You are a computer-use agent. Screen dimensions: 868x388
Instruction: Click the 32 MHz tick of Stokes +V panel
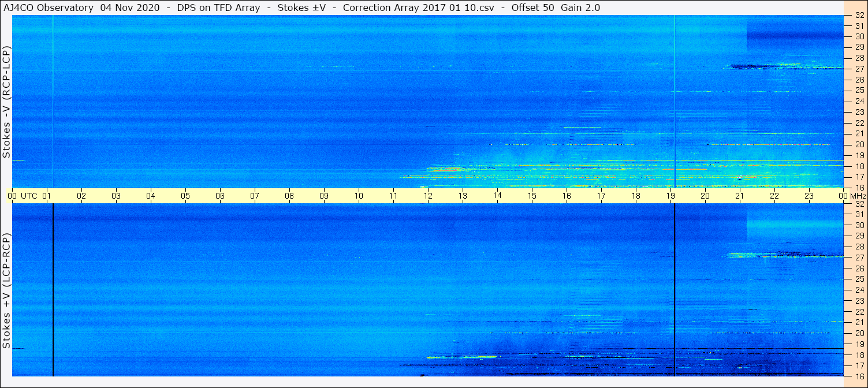[859, 204]
